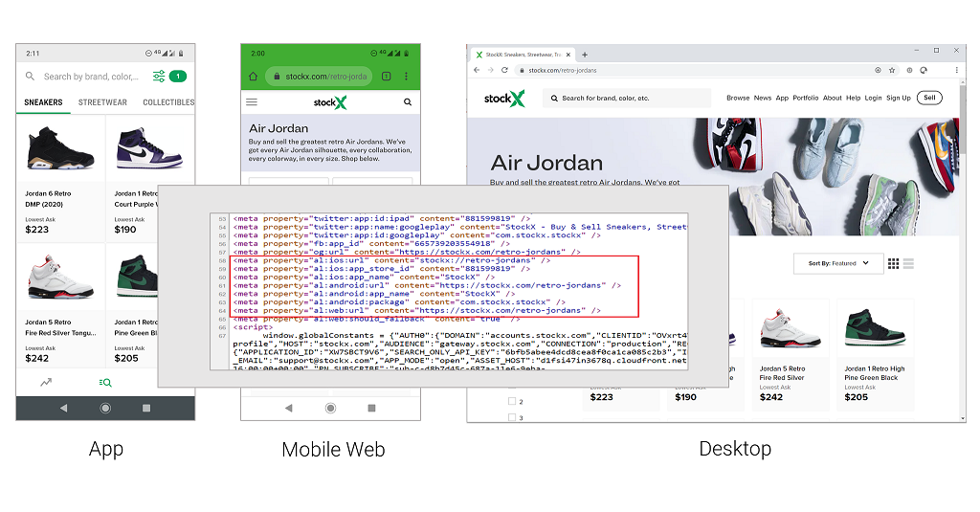
Task: Click the mobile browser stockx.com address bar
Action: (x=320, y=77)
